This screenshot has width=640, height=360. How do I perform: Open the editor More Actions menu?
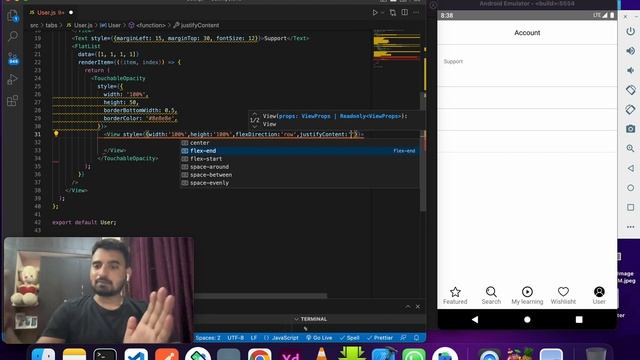click(416, 13)
